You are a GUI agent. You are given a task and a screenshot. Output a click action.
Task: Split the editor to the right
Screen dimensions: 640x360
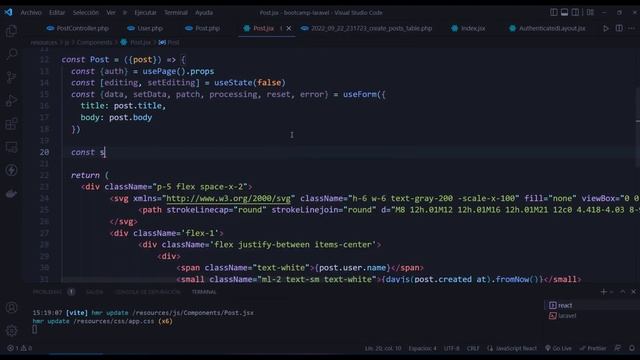pyautogui.click(x=619, y=28)
